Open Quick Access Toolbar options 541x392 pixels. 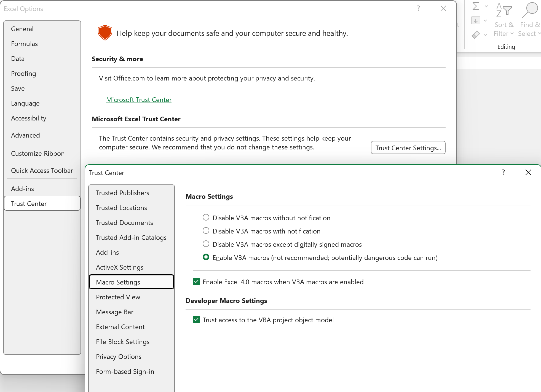pyautogui.click(x=42, y=171)
